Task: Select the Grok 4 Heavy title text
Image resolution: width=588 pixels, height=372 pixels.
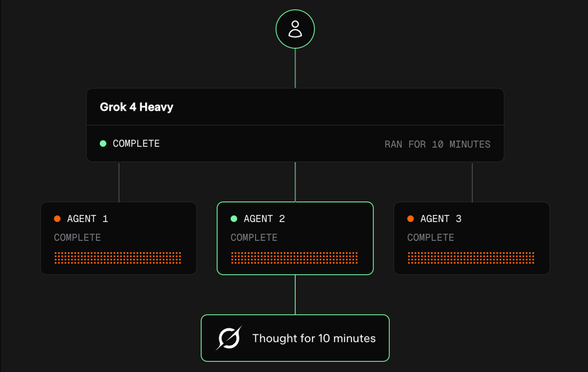Action: click(137, 107)
